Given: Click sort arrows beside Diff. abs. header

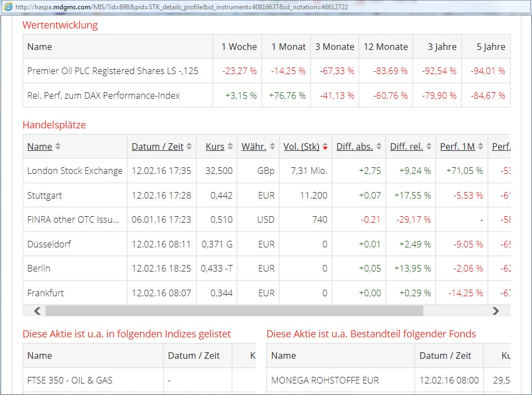Looking at the screenshot, I should click(x=379, y=147).
